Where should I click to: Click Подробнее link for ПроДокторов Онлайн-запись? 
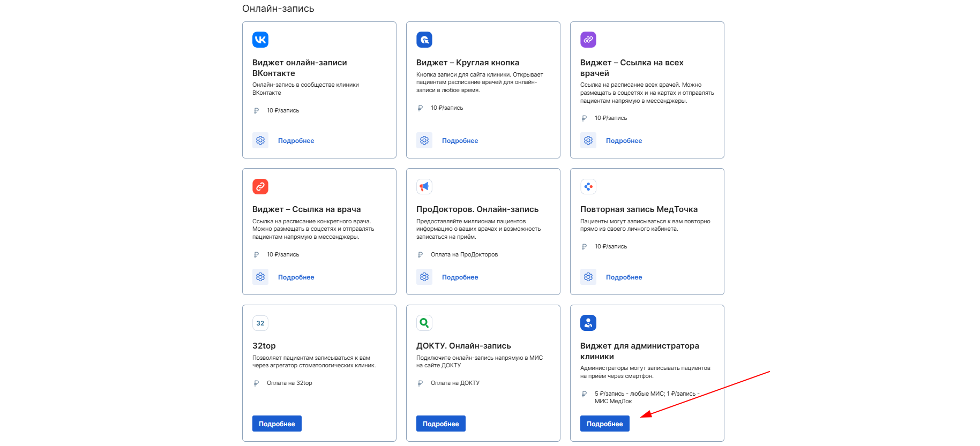pos(460,277)
